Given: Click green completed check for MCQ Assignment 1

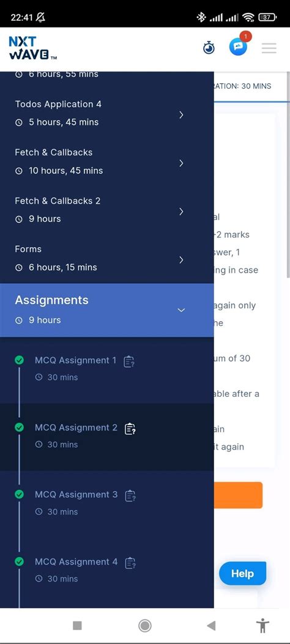Looking at the screenshot, I should (19, 360).
